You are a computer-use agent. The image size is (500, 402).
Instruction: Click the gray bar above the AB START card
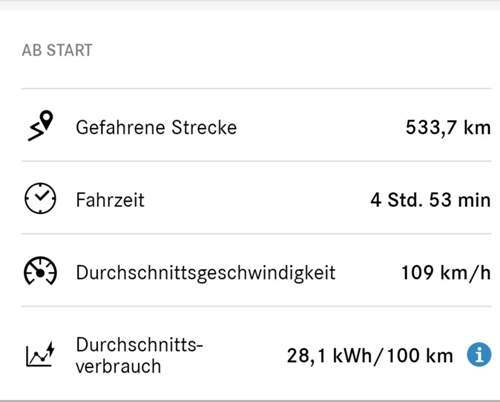click(250, 4)
